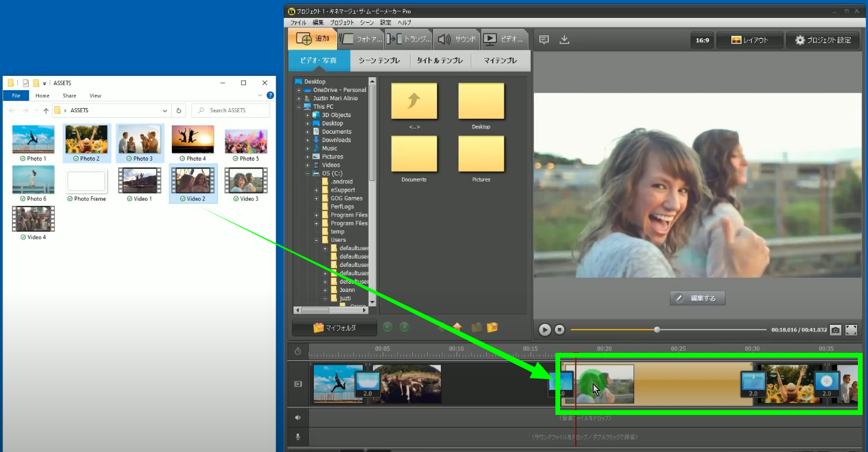This screenshot has width=868, height=452.
Task: Click the timeline clock icon
Action: [298, 351]
